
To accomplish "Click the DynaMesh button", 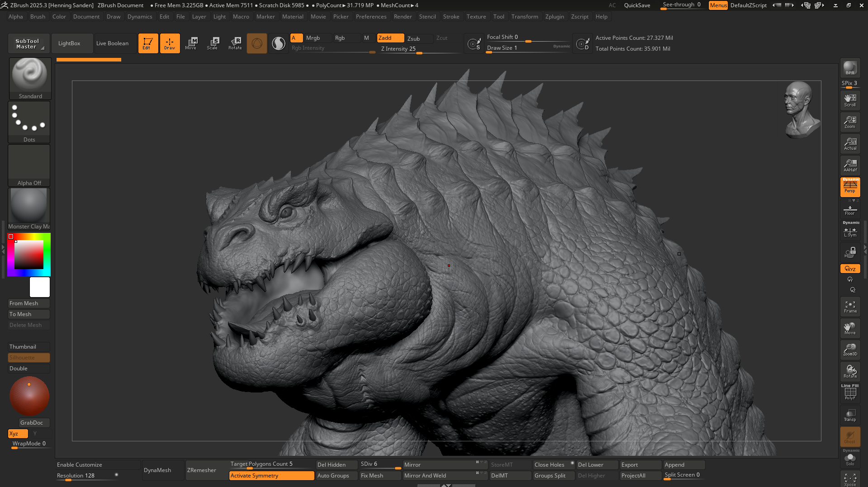I will click(x=163, y=470).
